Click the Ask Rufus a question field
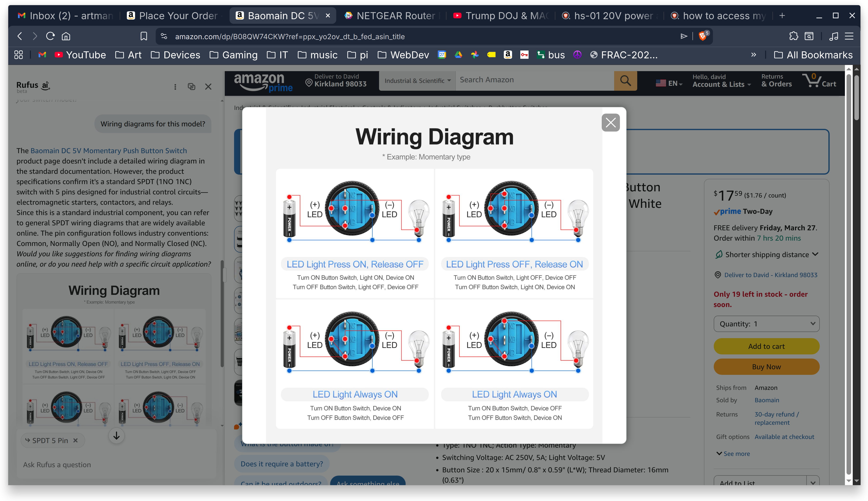Image resolution: width=868 pixels, height=501 pixels. tap(116, 465)
